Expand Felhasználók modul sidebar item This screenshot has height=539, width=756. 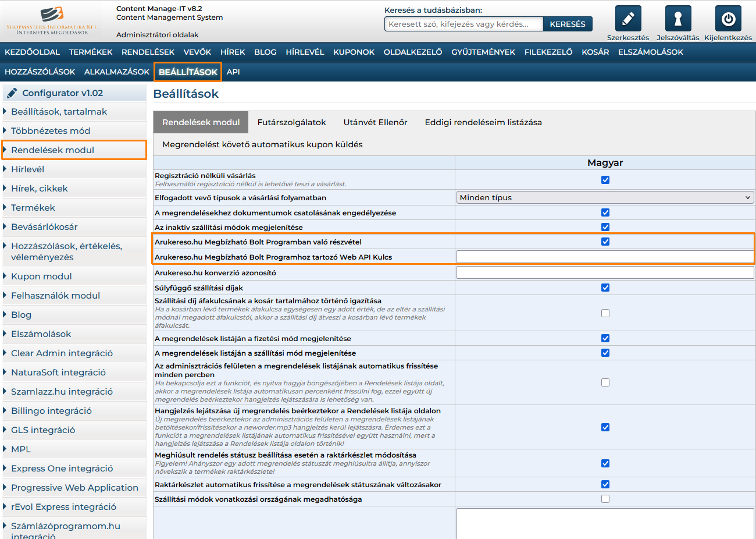point(74,296)
